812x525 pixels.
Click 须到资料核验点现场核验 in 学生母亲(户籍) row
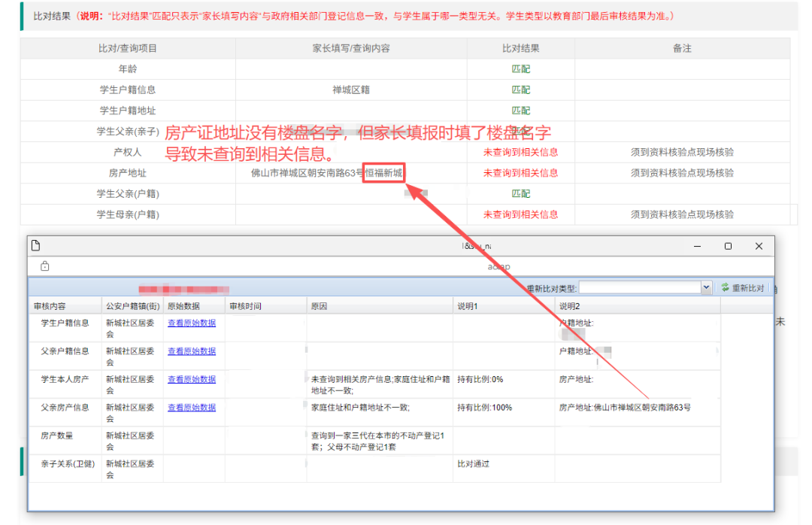(x=682, y=214)
